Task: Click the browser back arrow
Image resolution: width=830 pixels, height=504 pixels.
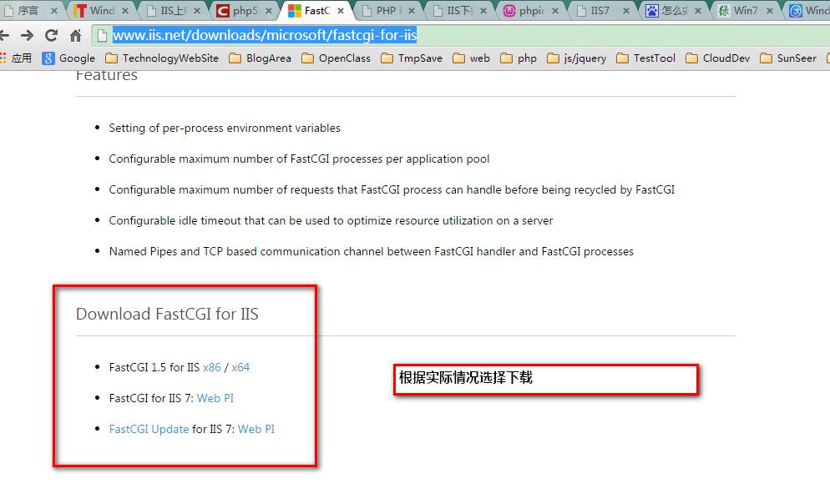Action: [5, 36]
